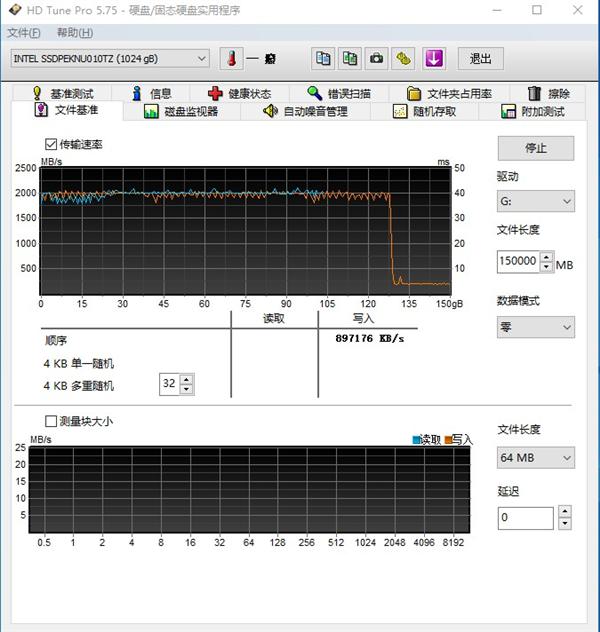Click the queue depth 32 field
Screen dimensions: 600x632
(x=169, y=383)
